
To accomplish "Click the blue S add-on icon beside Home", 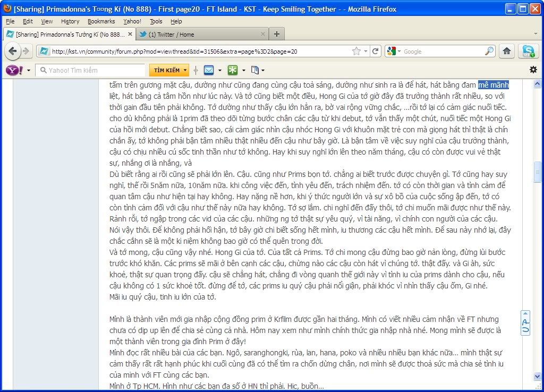I will (529, 52).
